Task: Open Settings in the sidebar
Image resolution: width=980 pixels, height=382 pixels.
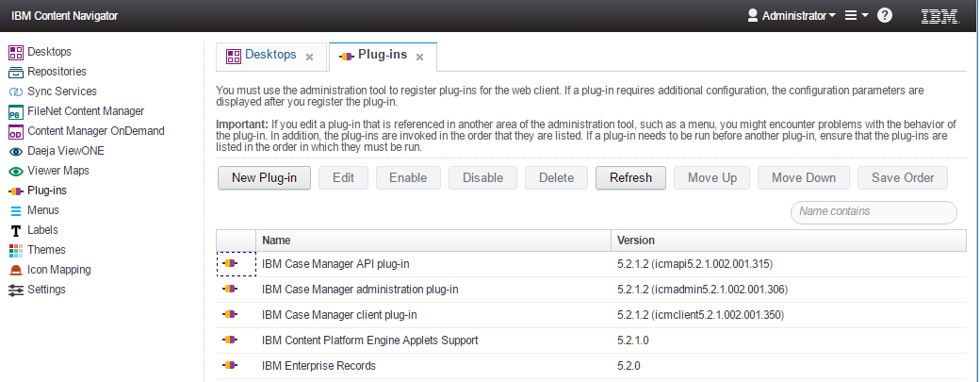Action: (x=46, y=291)
